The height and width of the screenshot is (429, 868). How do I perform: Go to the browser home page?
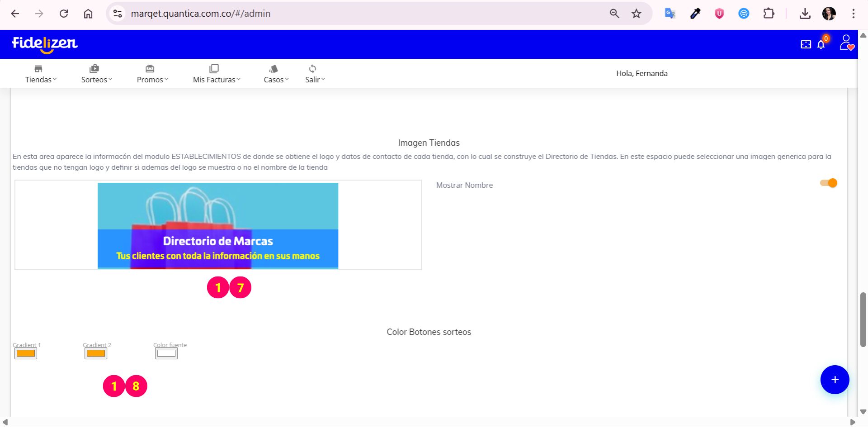coord(88,14)
